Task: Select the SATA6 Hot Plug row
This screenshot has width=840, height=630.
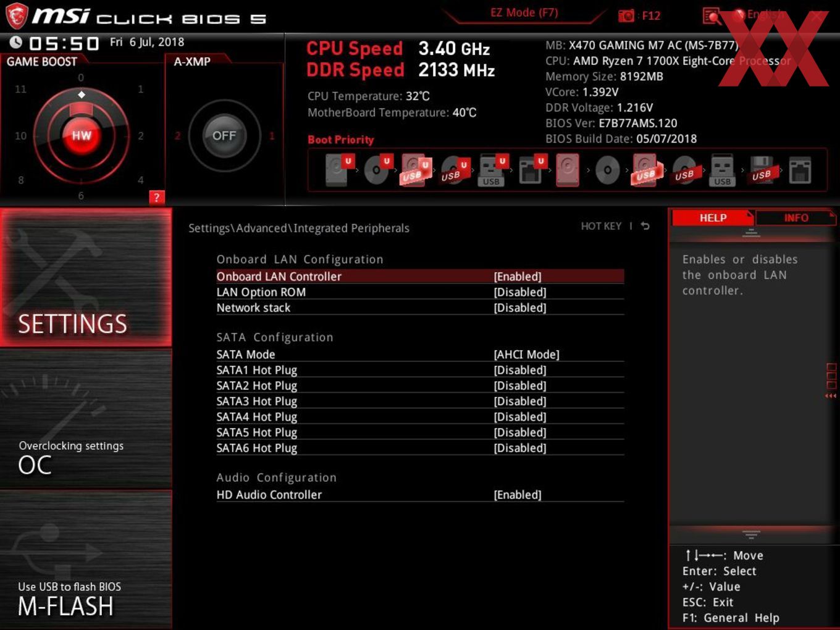Action: 420,448
